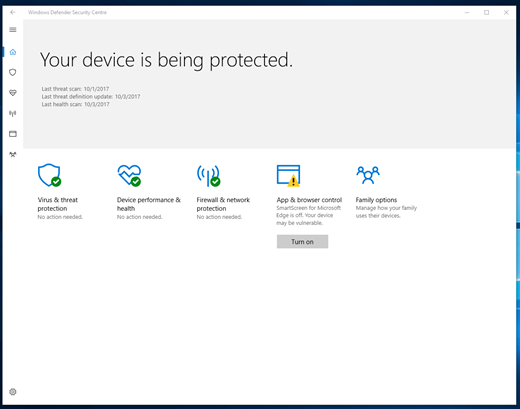Open Virus protection shield sidebar icon
Viewport: 520px width, 409px height.
point(13,72)
